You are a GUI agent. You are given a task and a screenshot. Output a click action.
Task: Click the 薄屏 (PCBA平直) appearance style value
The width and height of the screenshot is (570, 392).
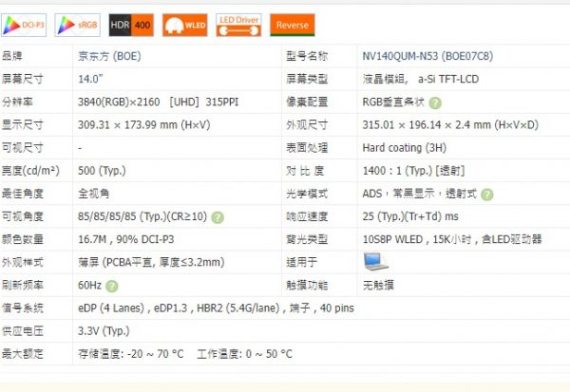tap(151, 262)
